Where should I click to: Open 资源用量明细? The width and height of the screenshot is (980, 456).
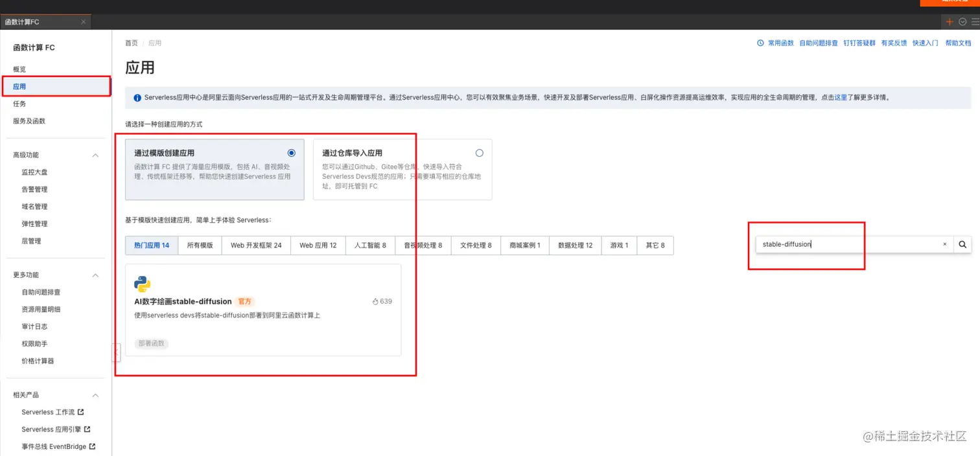tap(41, 310)
